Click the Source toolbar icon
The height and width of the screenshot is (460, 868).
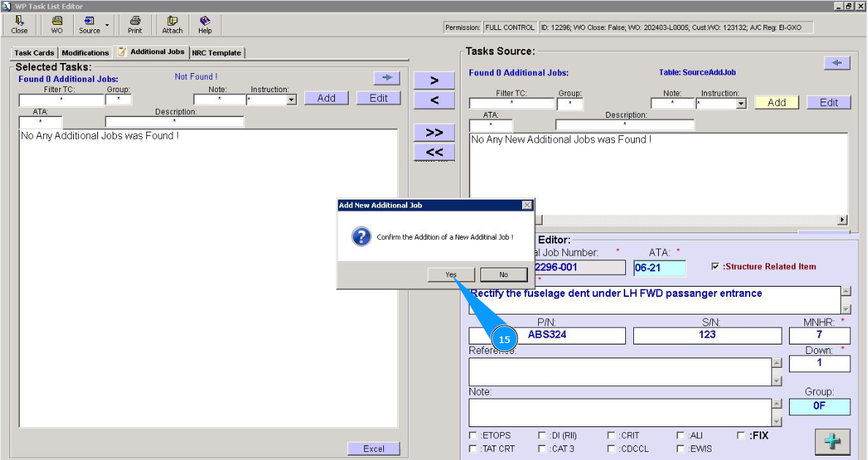coord(89,25)
